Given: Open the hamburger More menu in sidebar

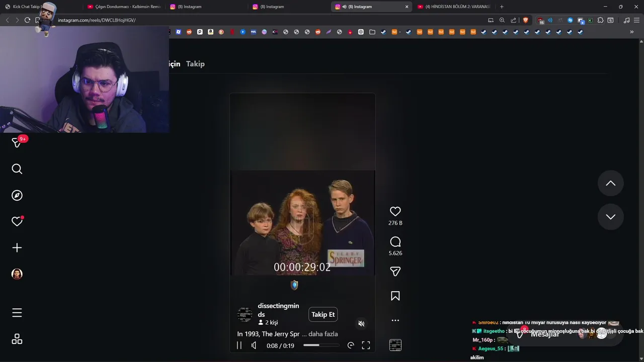Looking at the screenshot, I should tap(17, 313).
